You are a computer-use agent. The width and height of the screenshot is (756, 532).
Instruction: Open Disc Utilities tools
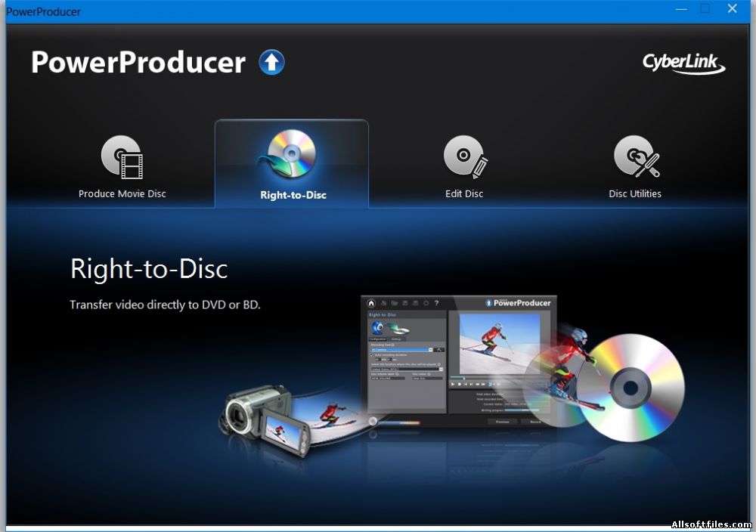pos(636,166)
